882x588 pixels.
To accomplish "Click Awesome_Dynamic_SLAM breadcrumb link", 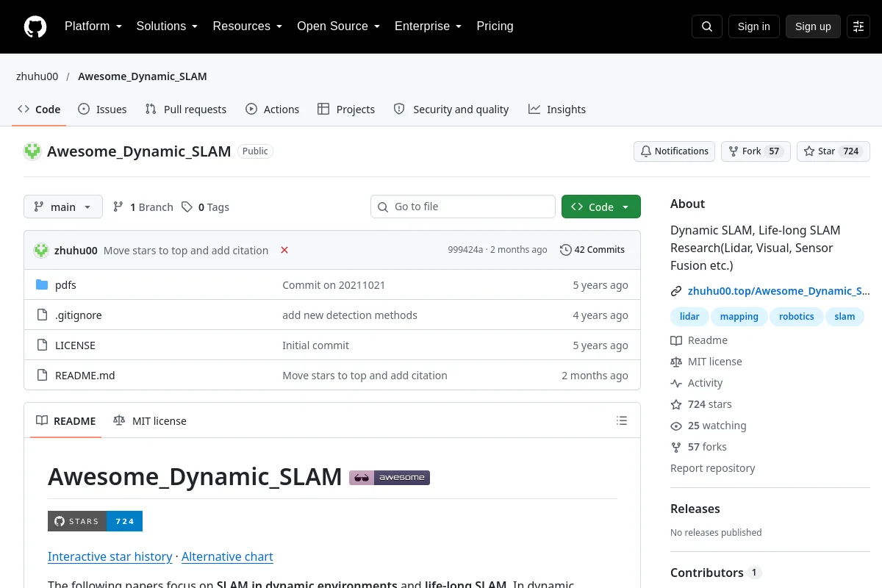I will pyautogui.click(x=143, y=76).
